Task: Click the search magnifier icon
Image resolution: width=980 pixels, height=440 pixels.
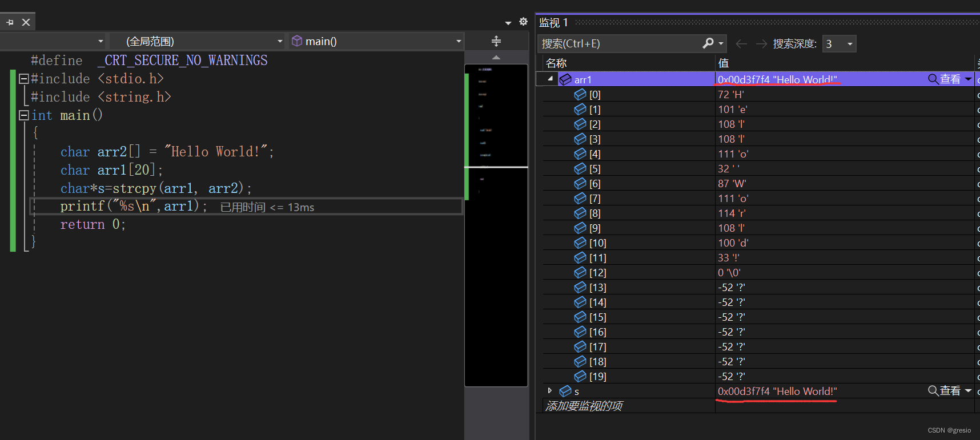Action: (708, 43)
